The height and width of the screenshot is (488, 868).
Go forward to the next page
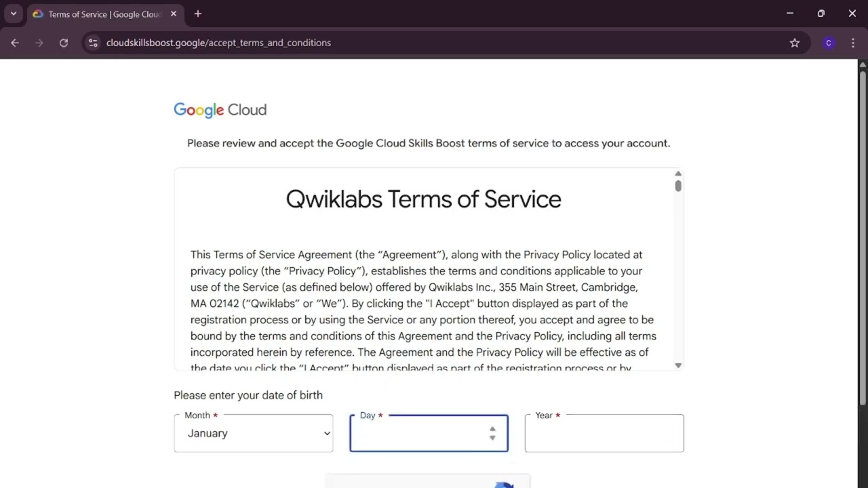point(39,43)
